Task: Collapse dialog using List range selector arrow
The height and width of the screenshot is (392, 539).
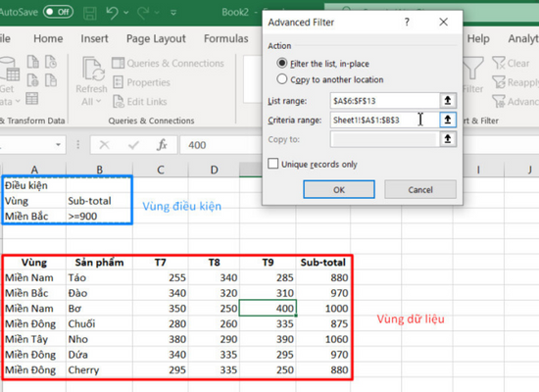Action: 448,100
